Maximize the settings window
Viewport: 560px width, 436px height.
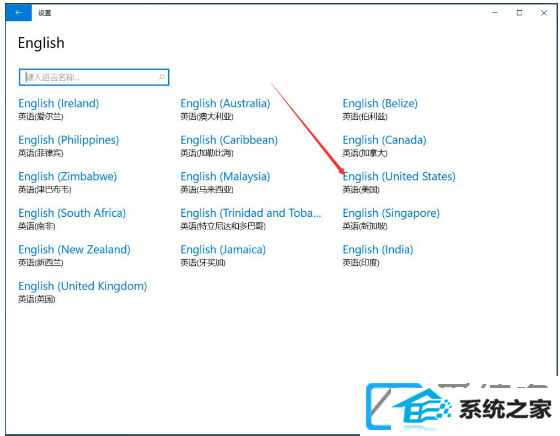[519, 13]
